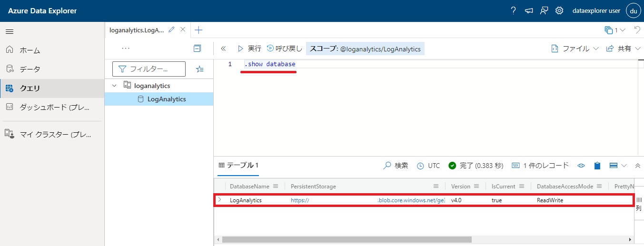Viewport: 644px width, 246px height.
Task: Open the DatabaseAccessMode column menu icon
Action: 599,186
